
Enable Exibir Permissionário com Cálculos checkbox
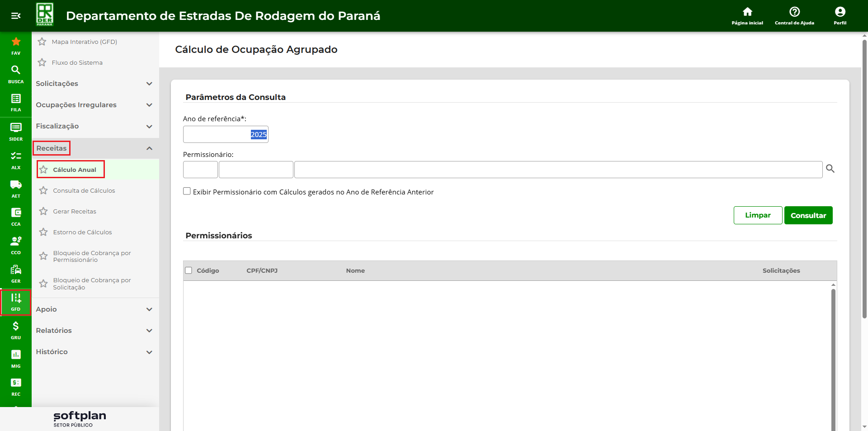point(187,191)
